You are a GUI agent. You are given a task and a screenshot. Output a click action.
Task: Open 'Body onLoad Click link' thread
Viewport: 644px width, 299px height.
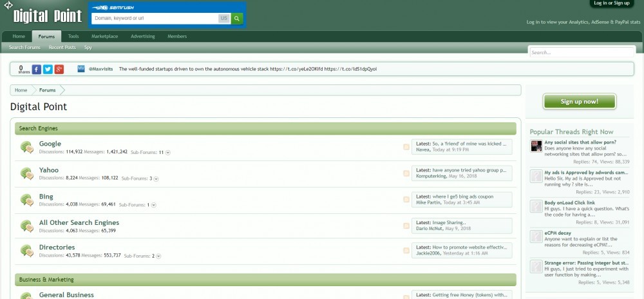570,203
